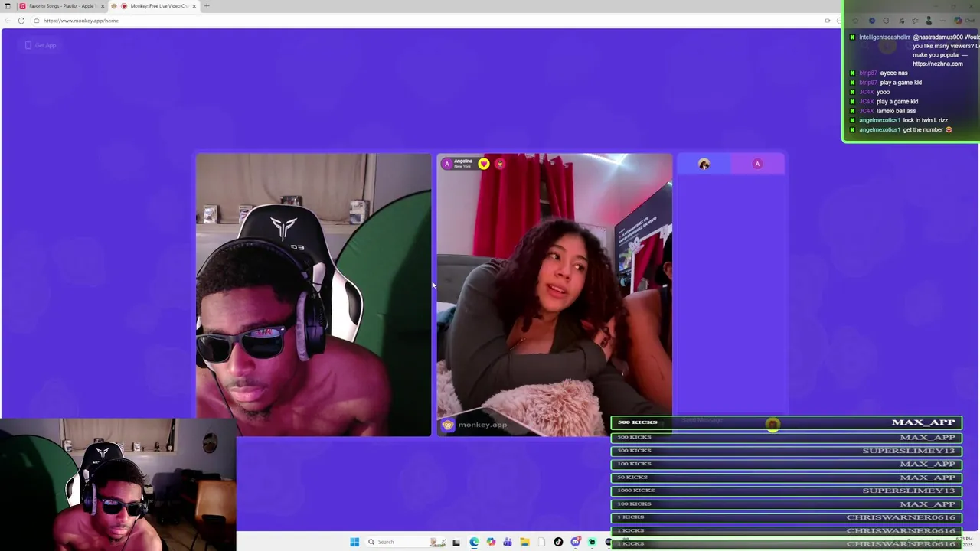Viewport: 980px width, 551px height.
Task: Click the name Angelina on the video
Action: coord(463,161)
